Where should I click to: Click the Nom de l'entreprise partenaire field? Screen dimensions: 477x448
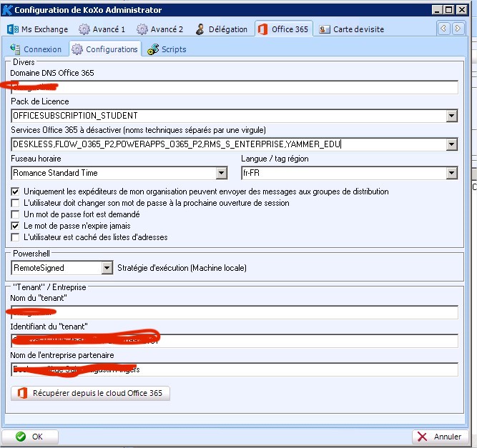point(235,369)
